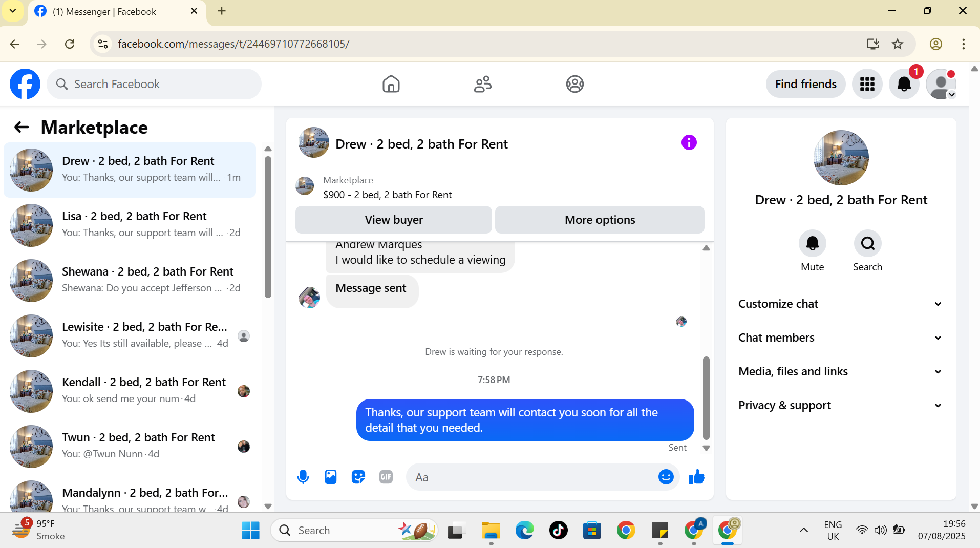Click the More options button
This screenshot has width=980, height=548.
pos(600,220)
